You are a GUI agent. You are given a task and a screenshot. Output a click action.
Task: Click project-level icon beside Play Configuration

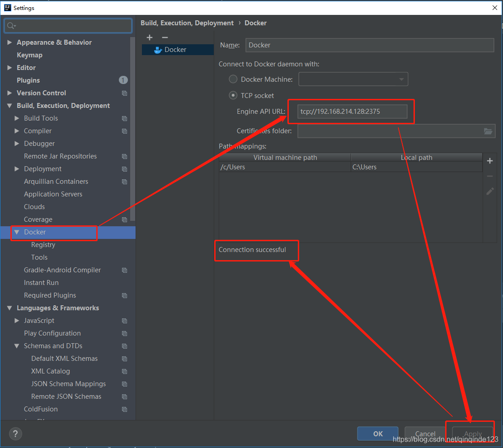point(124,334)
